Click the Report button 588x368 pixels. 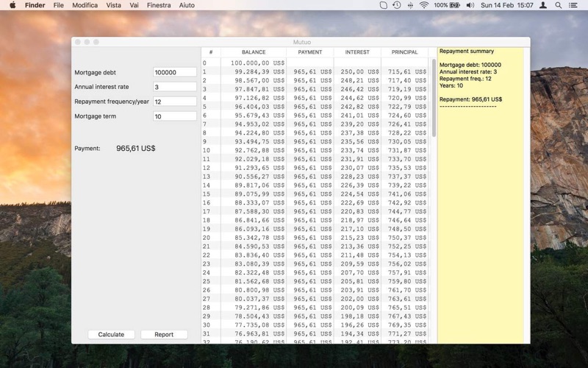point(164,334)
